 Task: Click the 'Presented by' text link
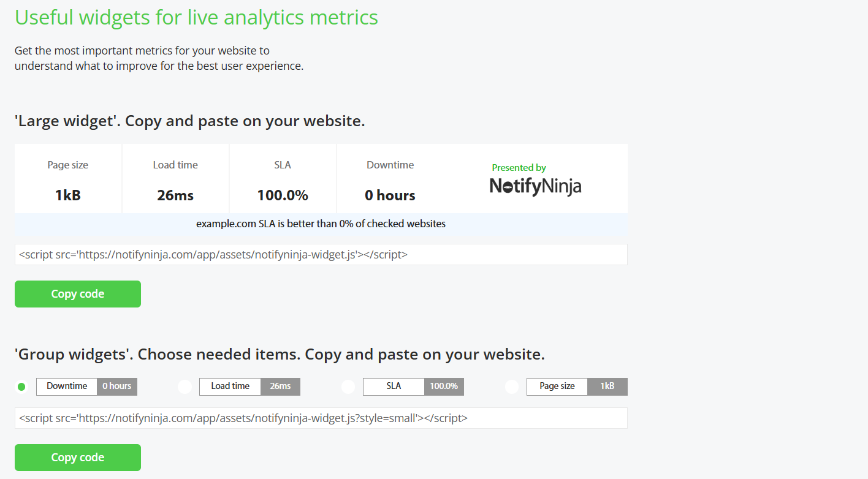(519, 168)
